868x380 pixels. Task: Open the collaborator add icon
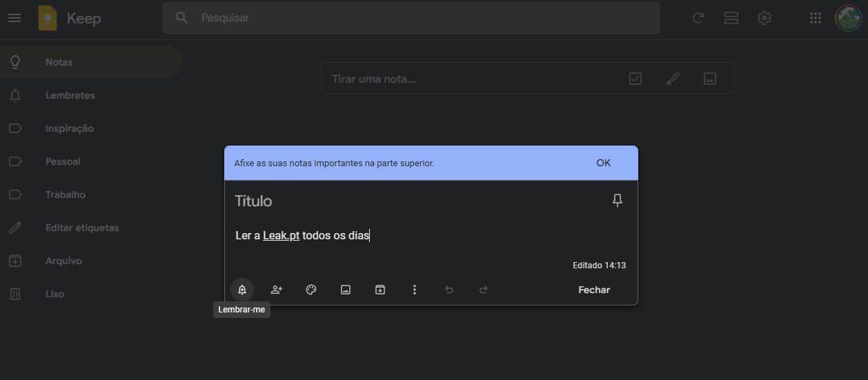[277, 290]
